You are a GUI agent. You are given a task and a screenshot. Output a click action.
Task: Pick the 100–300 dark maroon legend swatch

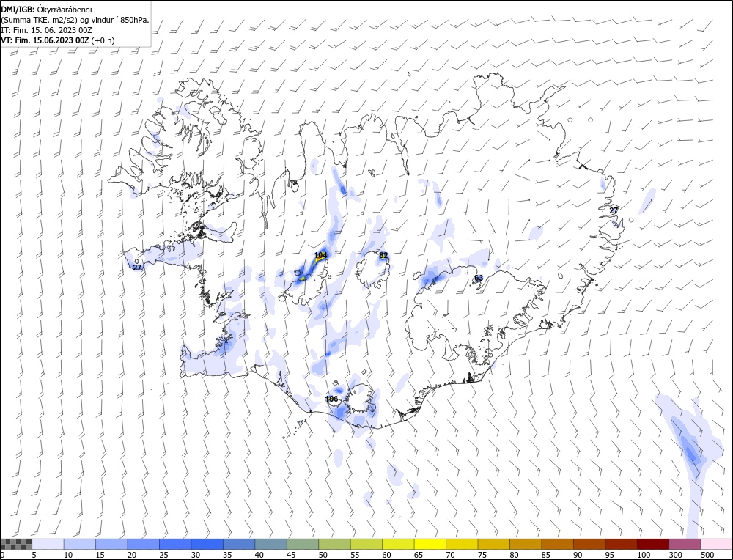[x=652, y=544]
